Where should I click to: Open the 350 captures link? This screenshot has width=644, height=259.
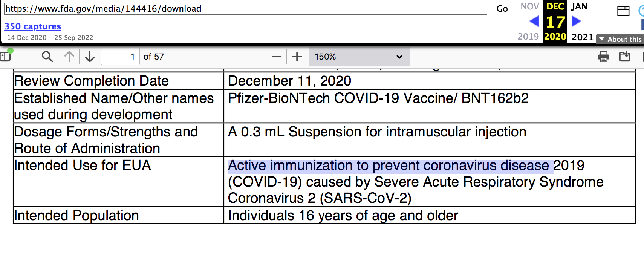33,26
